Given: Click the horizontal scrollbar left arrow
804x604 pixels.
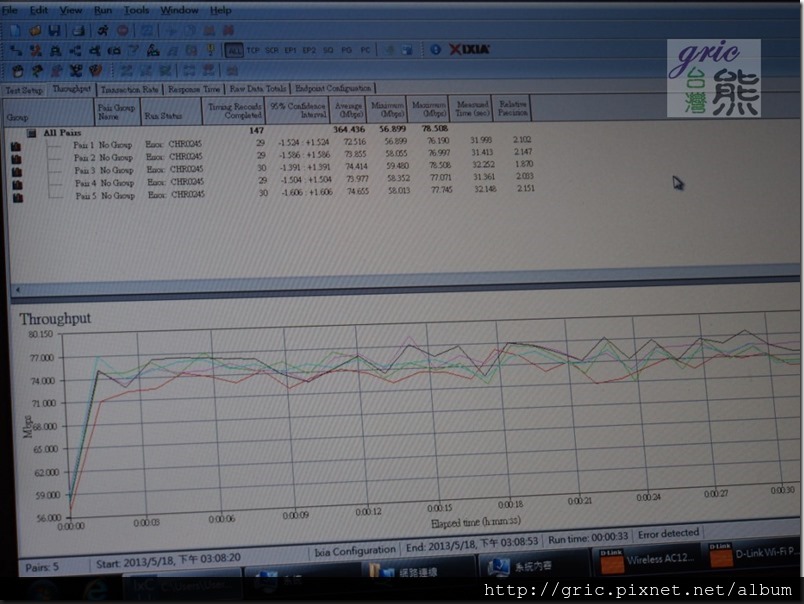Looking at the screenshot, I should pos(17,290).
